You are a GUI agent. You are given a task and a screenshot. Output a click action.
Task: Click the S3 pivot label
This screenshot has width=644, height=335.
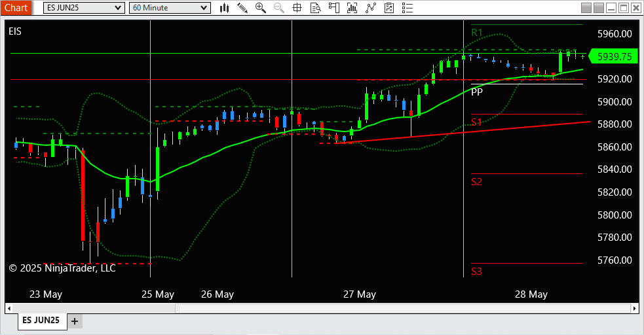(476, 272)
